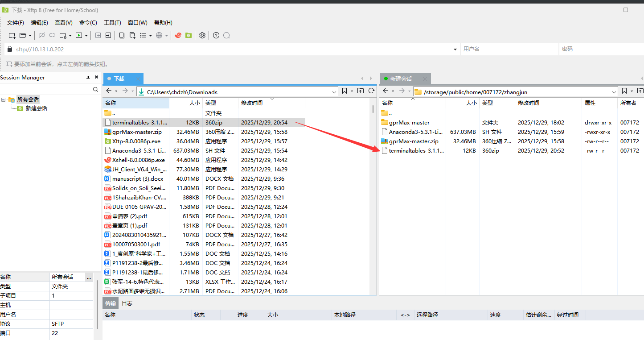The width and height of the screenshot is (644, 340).
Task: Pin the Session Manager panel
Action: tap(88, 78)
